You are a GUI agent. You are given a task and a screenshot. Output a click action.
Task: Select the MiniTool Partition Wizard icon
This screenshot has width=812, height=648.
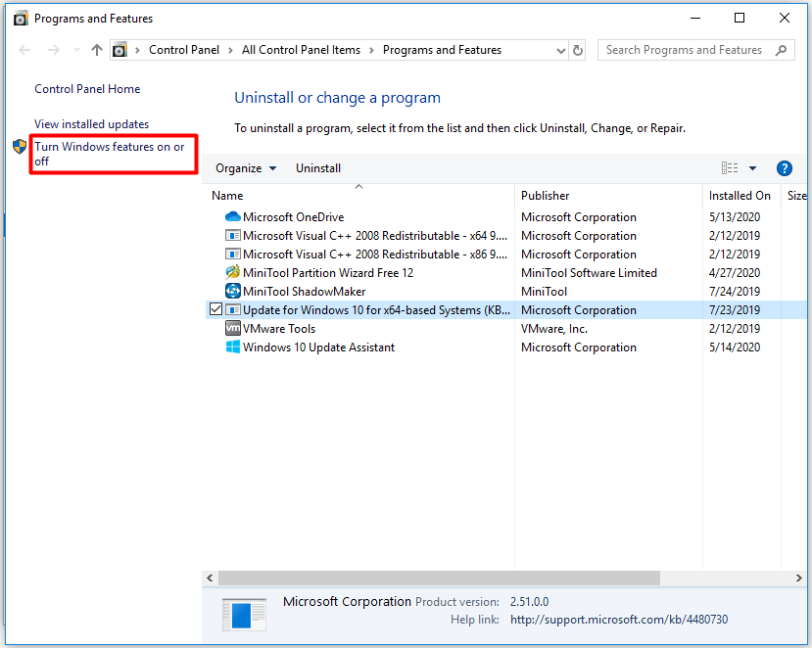pyautogui.click(x=232, y=273)
